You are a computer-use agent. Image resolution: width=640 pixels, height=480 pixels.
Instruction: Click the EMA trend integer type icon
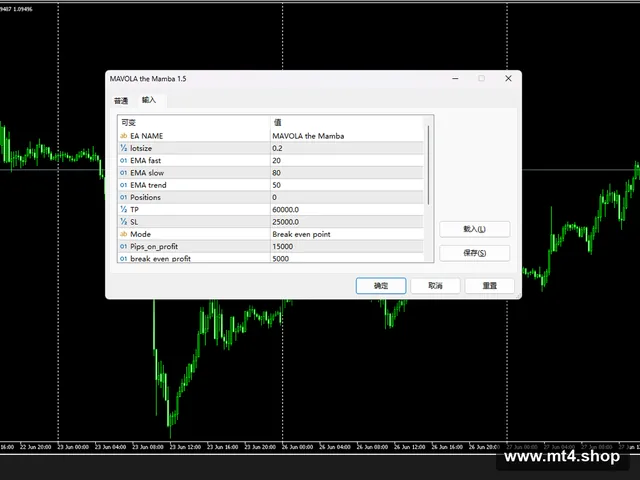[123, 185]
